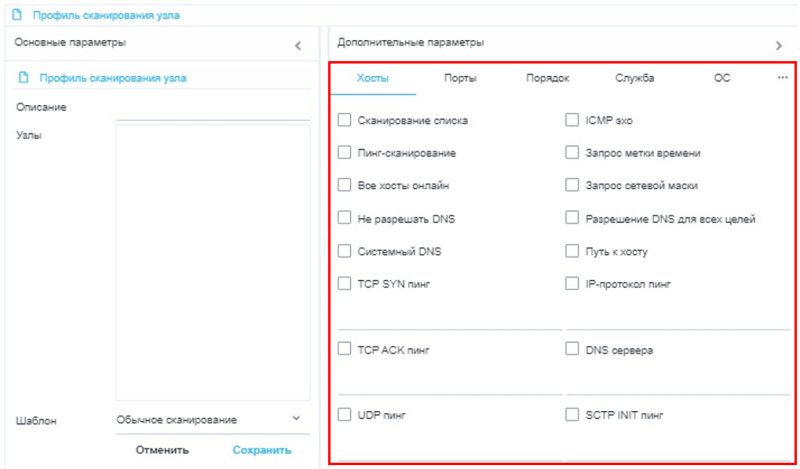This screenshot has width=800, height=469.
Task: Tick the Пинг-сканирование option
Action: pyautogui.click(x=345, y=153)
